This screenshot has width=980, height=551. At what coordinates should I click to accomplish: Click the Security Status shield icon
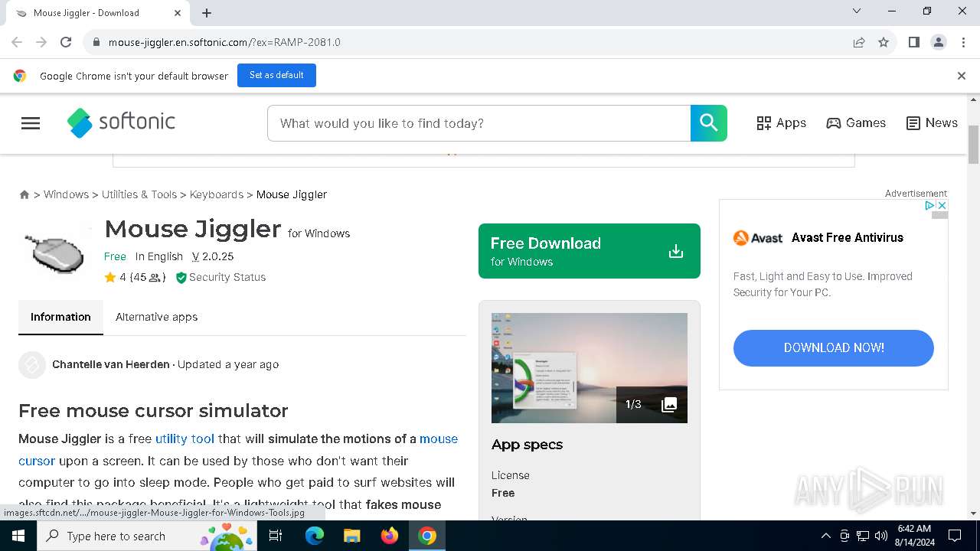pyautogui.click(x=181, y=278)
